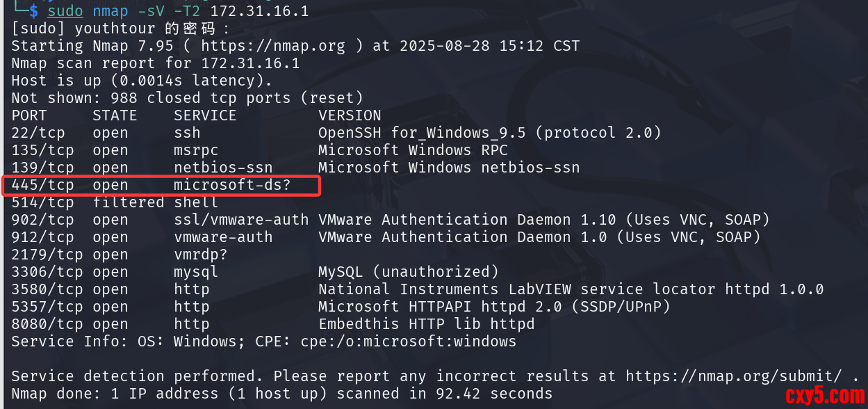Click the MySQL (unauthorized) version text
The image size is (868, 409).
408,272
